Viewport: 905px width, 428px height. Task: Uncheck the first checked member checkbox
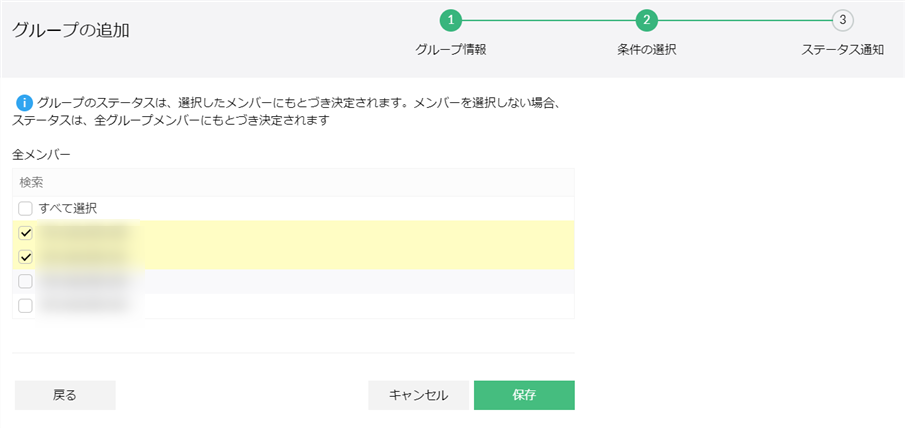pyautogui.click(x=26, y=233)
